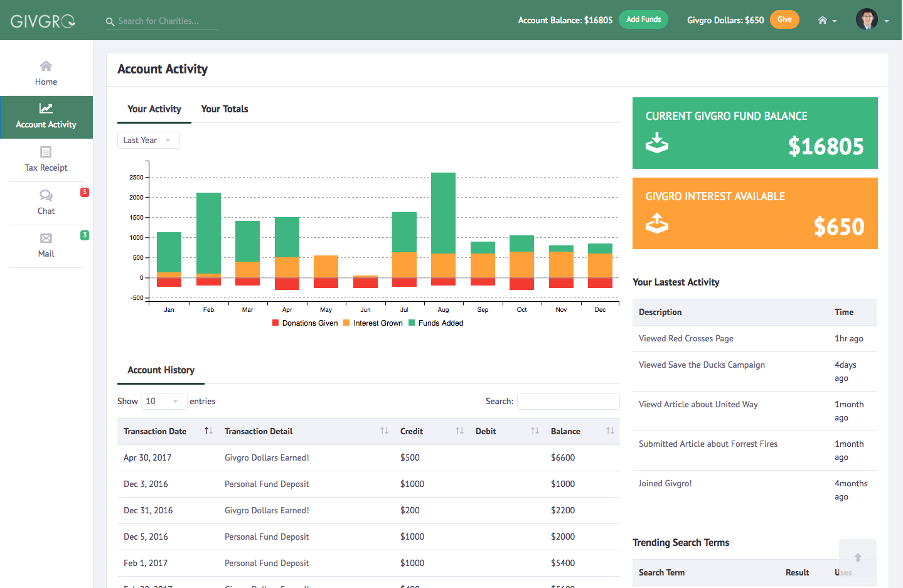The image size is (903, 588).
Task: Switch to Your Activity tab
Action: pyautogui.click(x=154, y=109)
